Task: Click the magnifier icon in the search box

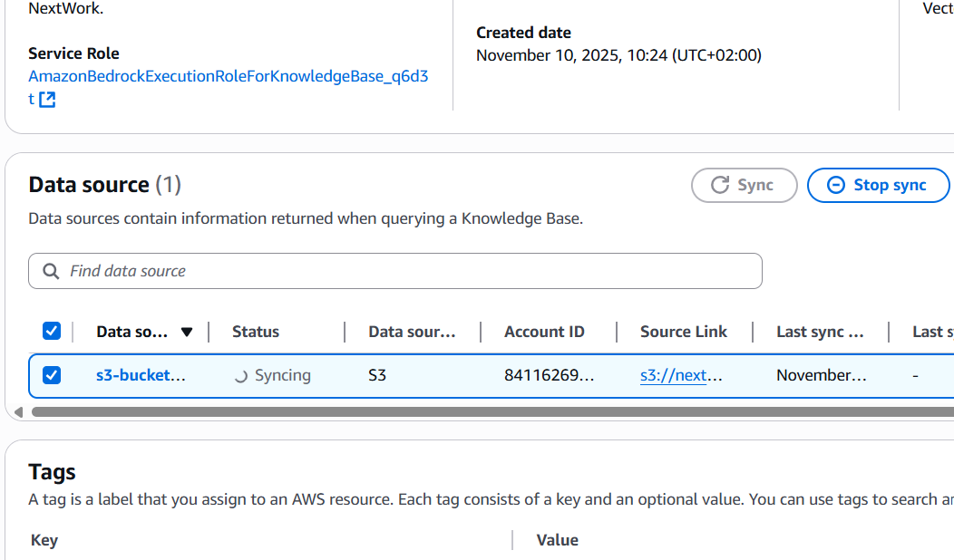Action: point(51,271)
